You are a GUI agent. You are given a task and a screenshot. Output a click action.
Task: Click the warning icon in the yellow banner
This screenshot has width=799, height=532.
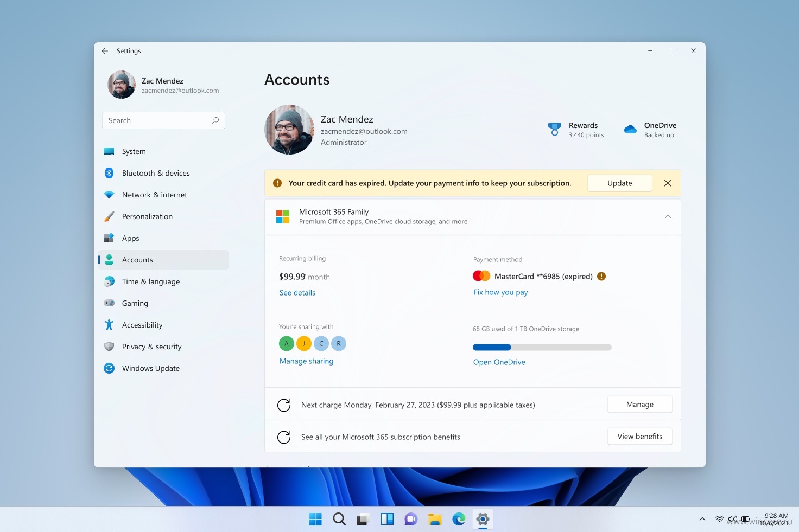[x=277, y=183]
